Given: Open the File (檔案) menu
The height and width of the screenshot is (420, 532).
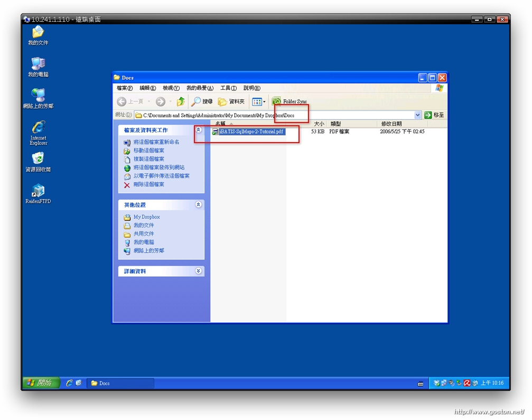Looking at the screenshot, I should pos(125,88).
